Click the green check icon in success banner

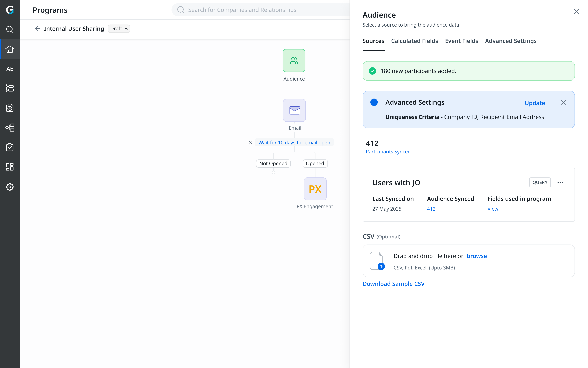(x=372, y=71)
